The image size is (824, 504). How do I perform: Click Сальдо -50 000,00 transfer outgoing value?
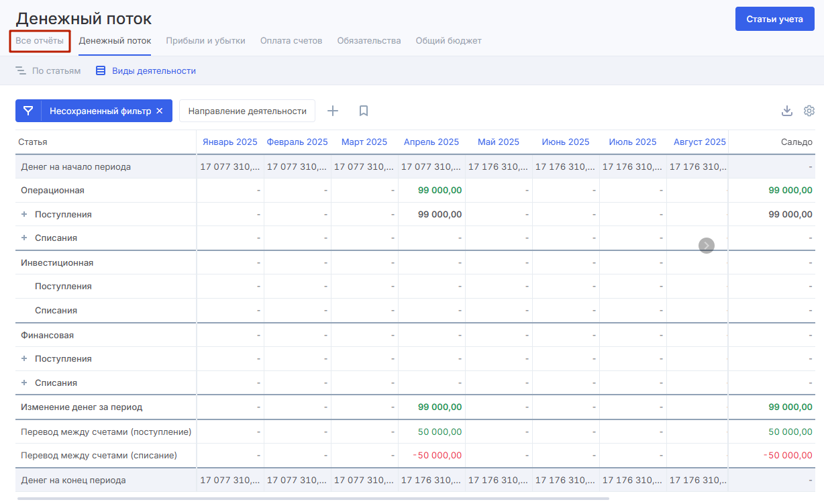(788, 456)
